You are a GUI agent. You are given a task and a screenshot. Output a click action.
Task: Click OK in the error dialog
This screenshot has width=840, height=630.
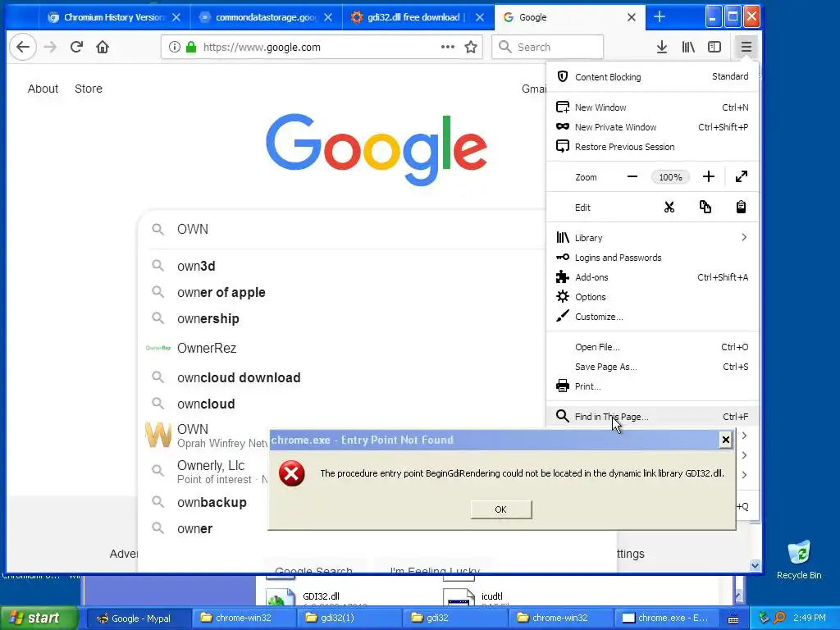tap(501, 509)
